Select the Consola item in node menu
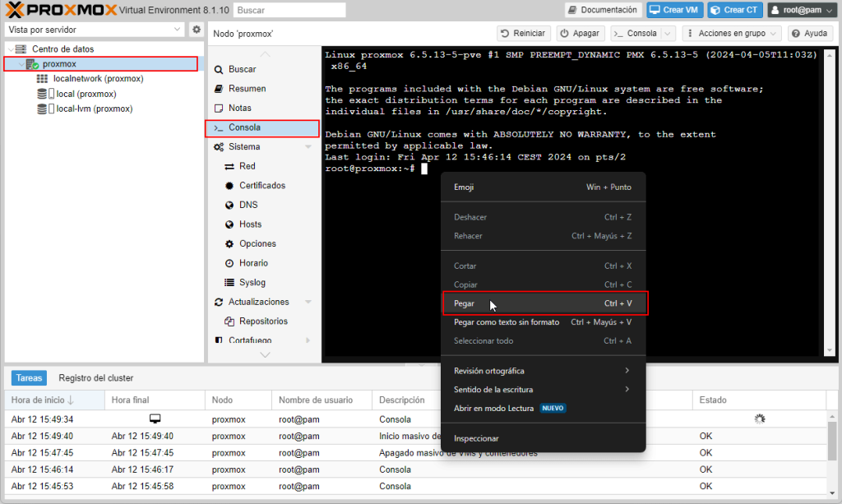Screen dimensions: 842x504 coord(262,127)
